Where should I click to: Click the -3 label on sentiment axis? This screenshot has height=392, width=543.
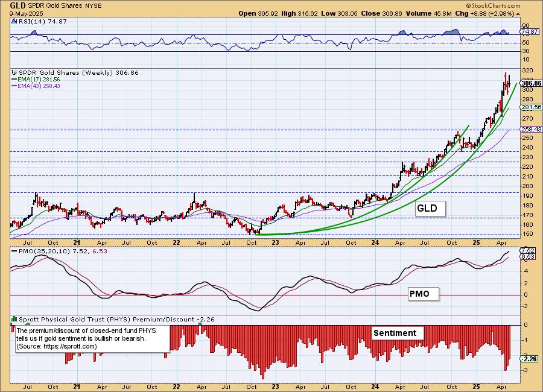point(526,370)
